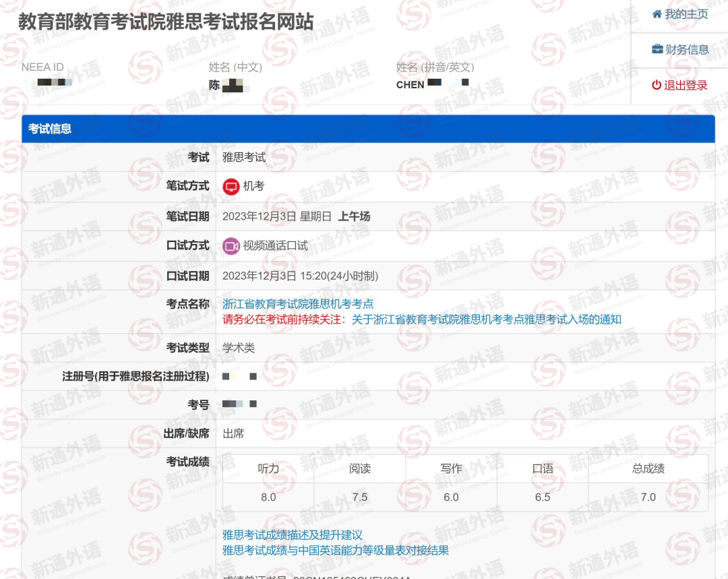Screen dimensions: 728x579
Task: Click the 总成绩 column header
Action: tap(648, 469)
